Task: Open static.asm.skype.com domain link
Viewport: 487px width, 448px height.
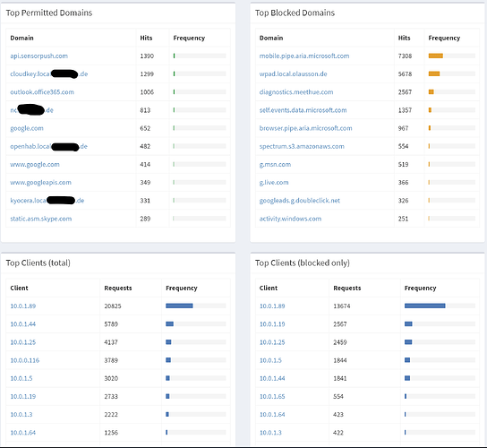Action: coord(41,219)
